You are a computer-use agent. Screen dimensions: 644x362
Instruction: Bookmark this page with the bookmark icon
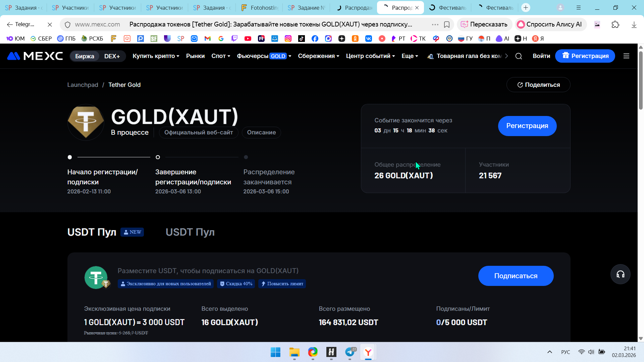coord(447,24)
